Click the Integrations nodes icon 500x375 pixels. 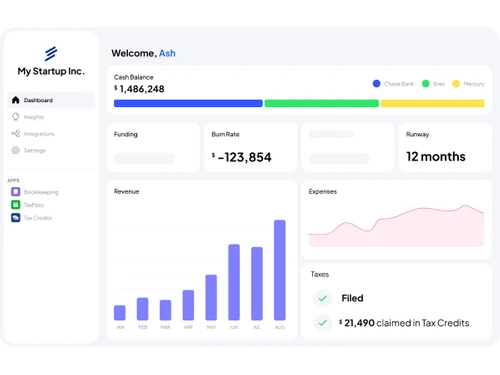[x=15, y=134]
